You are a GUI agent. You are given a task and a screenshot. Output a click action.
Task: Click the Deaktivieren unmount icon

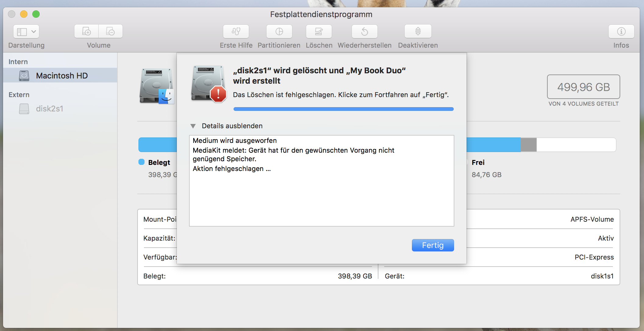point(418,31)
